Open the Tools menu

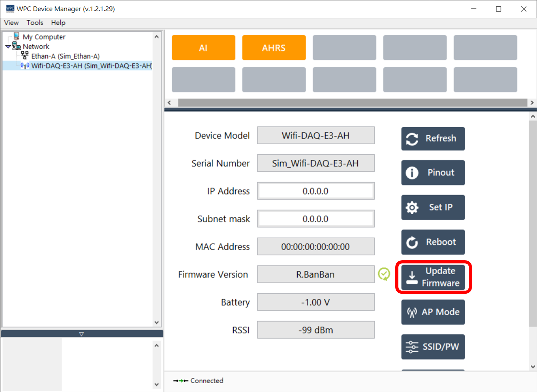35,23
